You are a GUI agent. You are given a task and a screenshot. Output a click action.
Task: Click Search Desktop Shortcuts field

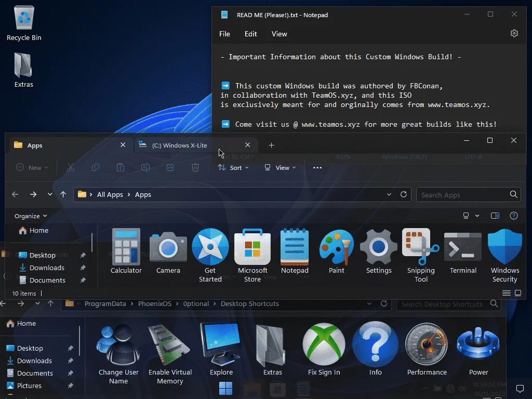[x=448, y=304]
